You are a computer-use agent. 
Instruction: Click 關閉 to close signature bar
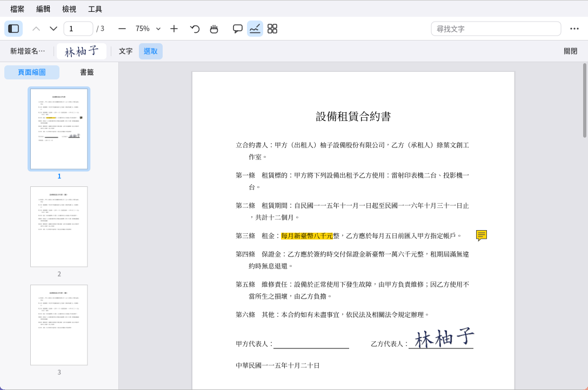click(x=570, y=51)
